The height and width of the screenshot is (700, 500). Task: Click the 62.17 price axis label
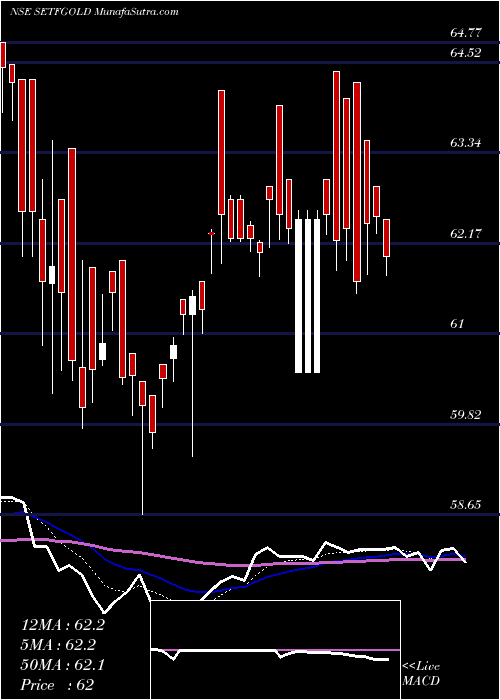coord(466,233)
